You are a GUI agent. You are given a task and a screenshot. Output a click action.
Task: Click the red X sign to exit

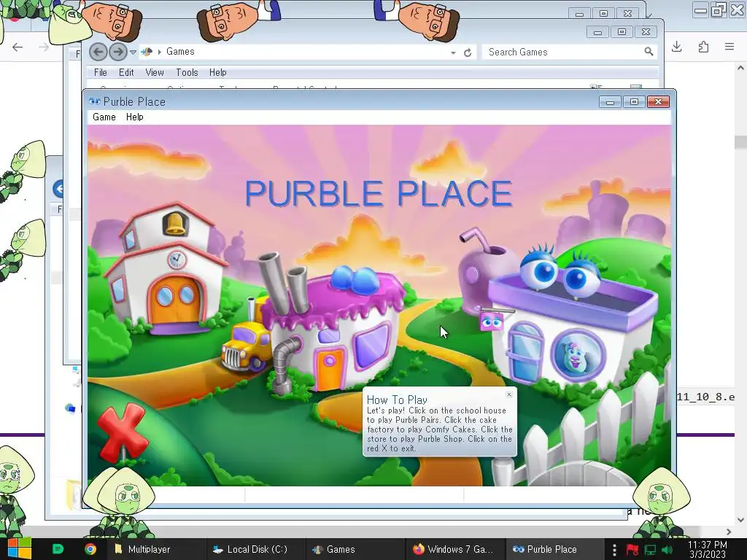123,432
